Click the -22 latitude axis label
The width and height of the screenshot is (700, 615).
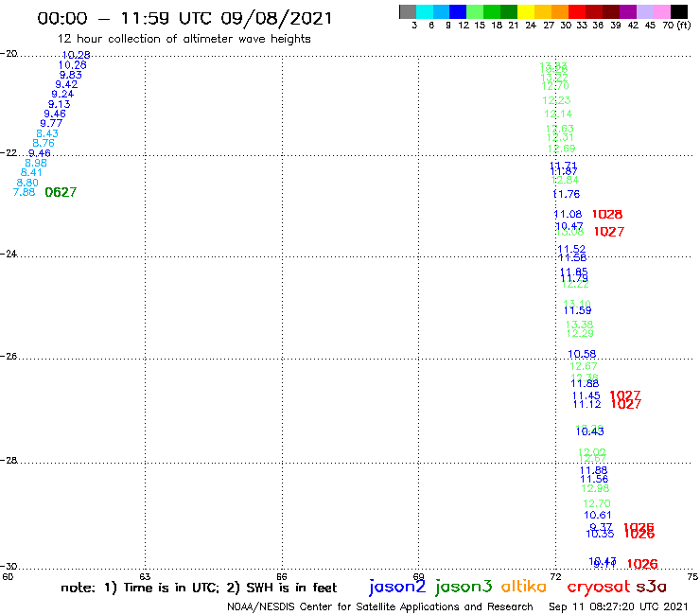click(x=9, y=153)
